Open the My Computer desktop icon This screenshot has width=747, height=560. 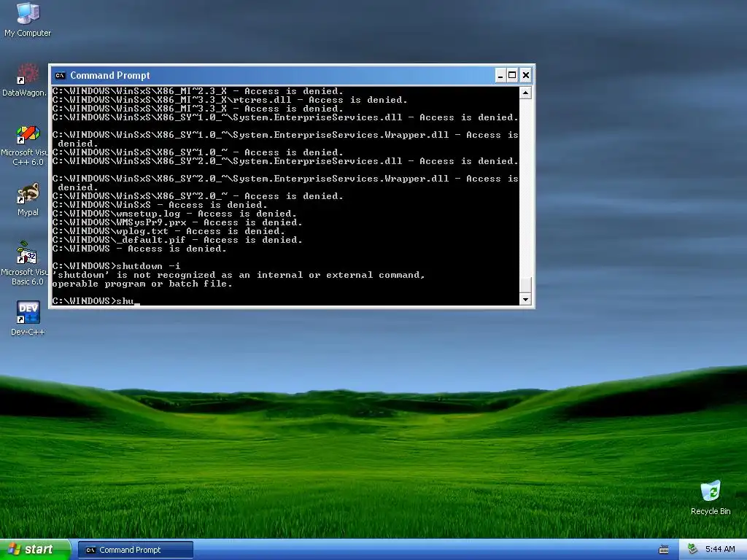click(x=28, y=20)
